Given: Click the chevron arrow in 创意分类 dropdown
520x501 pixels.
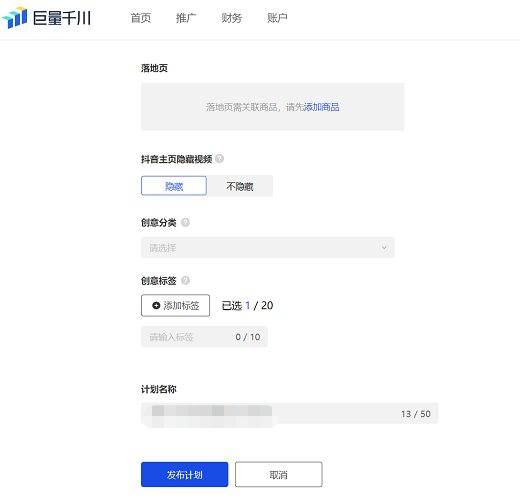Looking at the screenshot, I should [384, 248].
